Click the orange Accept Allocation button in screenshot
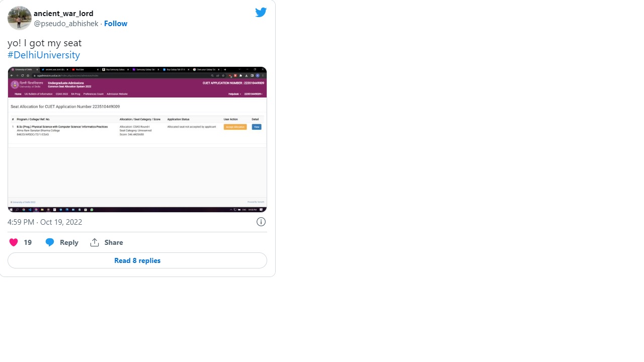644x362 pixels. tap(235, 127)
